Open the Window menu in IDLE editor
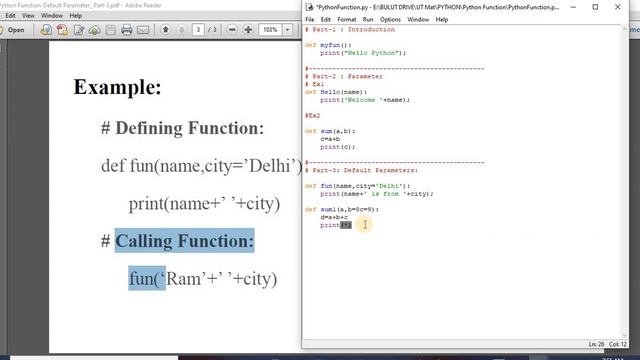The height and width of the screenshot is (360, 640). (418, 20)
